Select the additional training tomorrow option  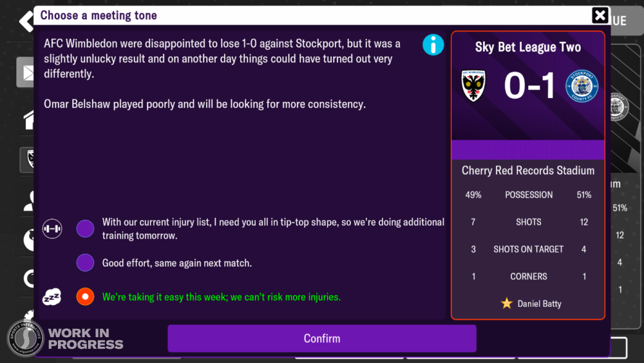[85, 229]
